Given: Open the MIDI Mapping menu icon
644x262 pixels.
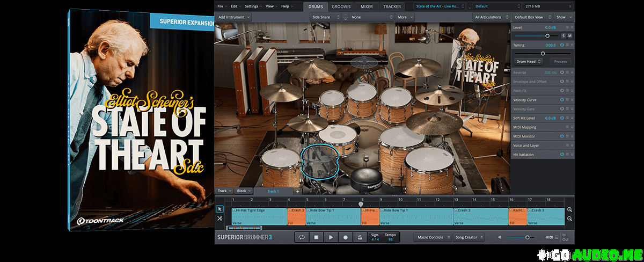Looking at the screenshot, I should [x=567, y=127].
